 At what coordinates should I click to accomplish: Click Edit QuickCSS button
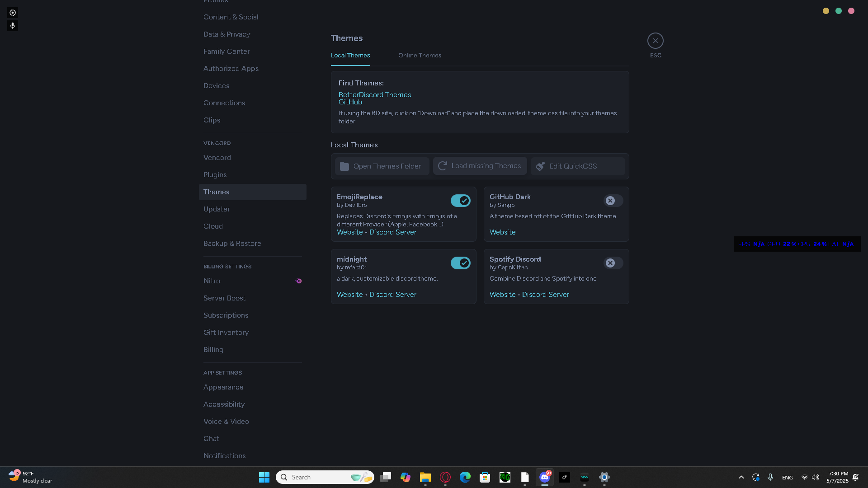coord(577,166)
